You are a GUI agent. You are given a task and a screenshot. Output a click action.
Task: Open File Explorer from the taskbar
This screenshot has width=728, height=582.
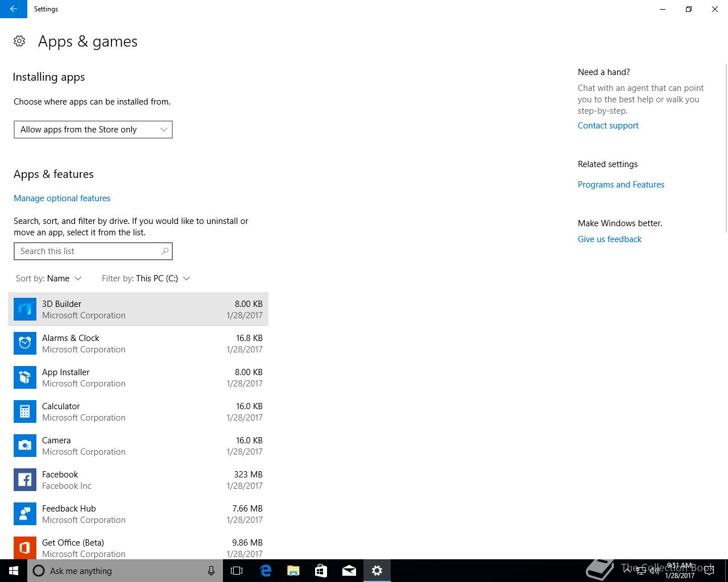(293, 571)
